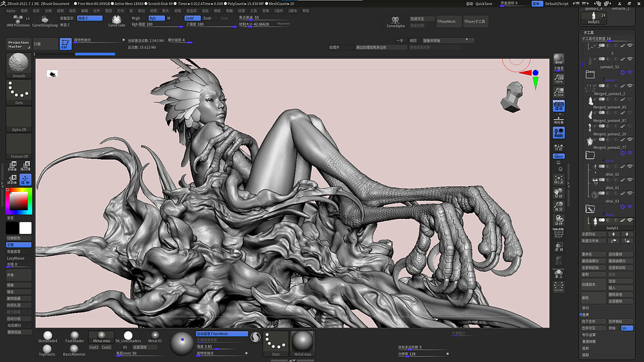Open the Dots stroke selector on left shelf
Viewport: 644px width, 362px height.
click(x=19, y=92)
